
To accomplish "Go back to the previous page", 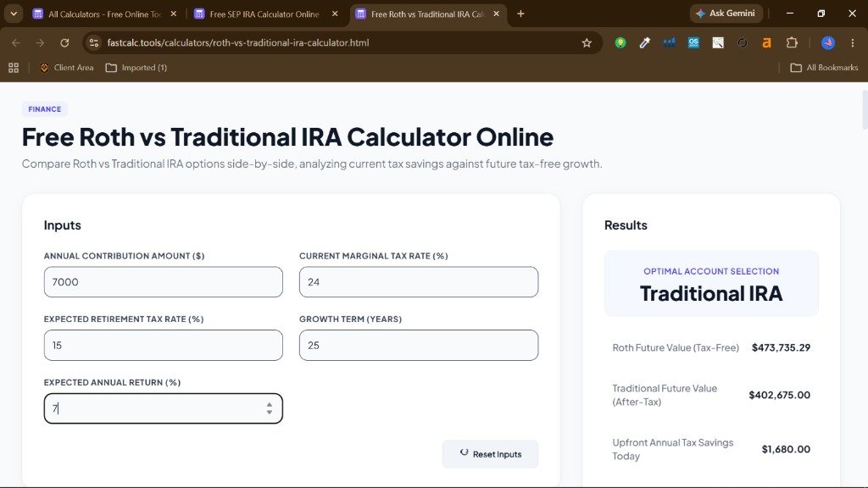I will pyautogui.click(x=16, y=42).
